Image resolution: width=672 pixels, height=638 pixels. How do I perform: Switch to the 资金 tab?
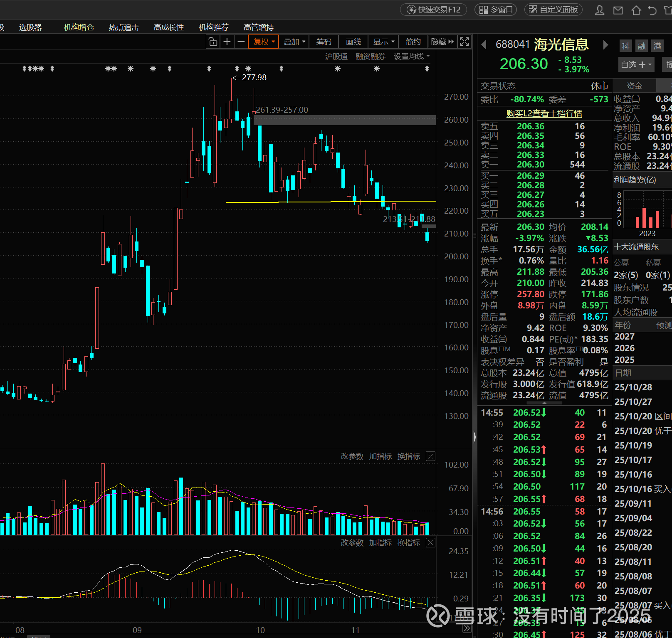pos(634,86)
